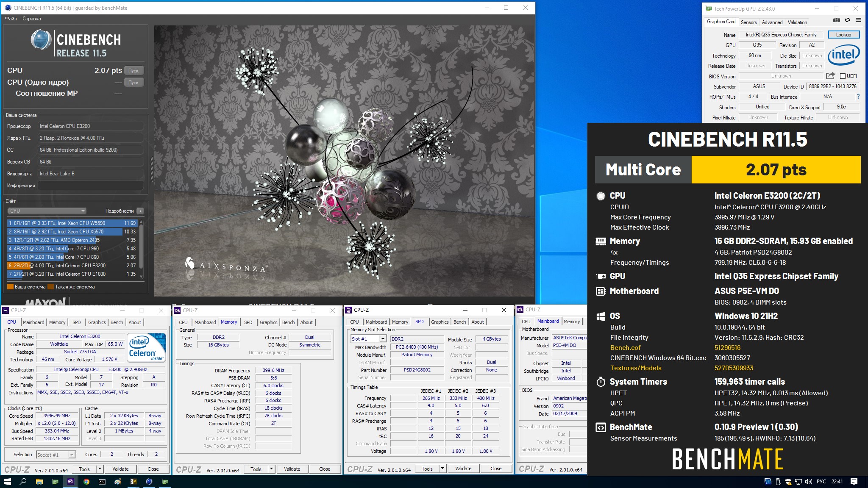Switch to the Sensors tab in GPU-Z
This screenshot has height=488, width=868.
748,22
